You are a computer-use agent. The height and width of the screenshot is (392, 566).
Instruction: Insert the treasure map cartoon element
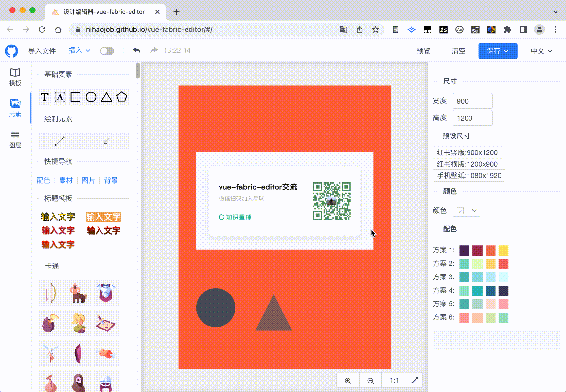106,323
